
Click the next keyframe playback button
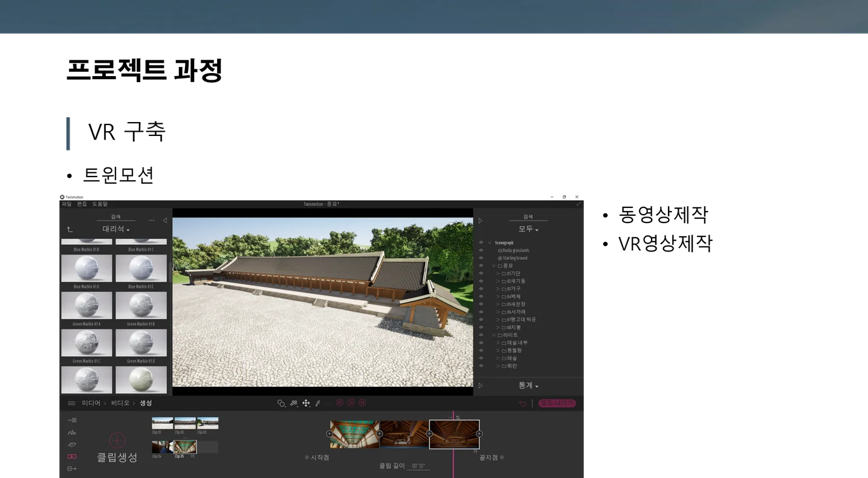363,402
